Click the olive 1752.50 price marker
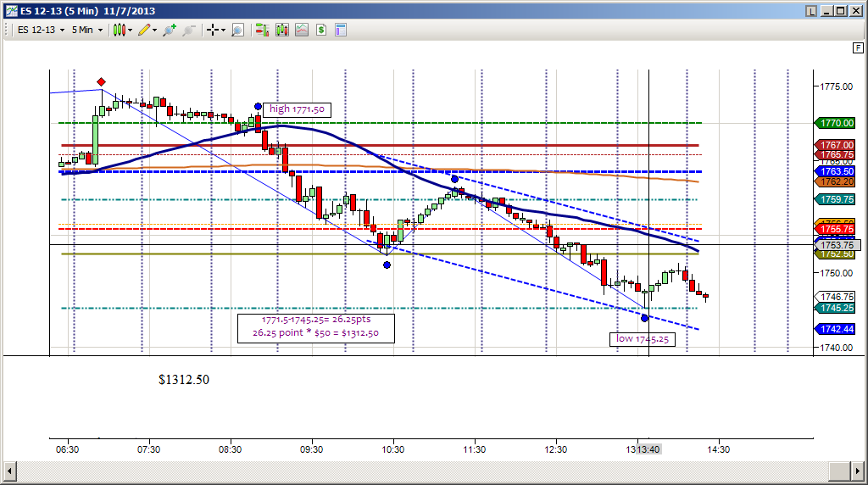The height and width of the screenshot is (485, 868). [835, 254]
